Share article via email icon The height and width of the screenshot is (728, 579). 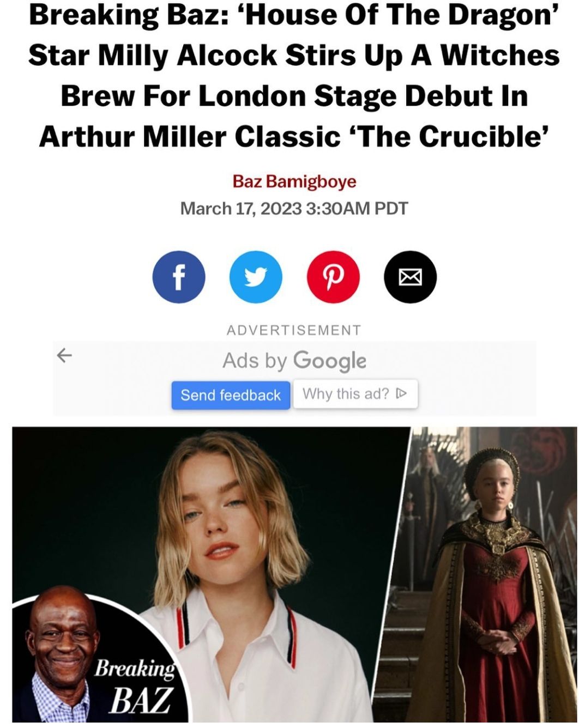point(411,277)
